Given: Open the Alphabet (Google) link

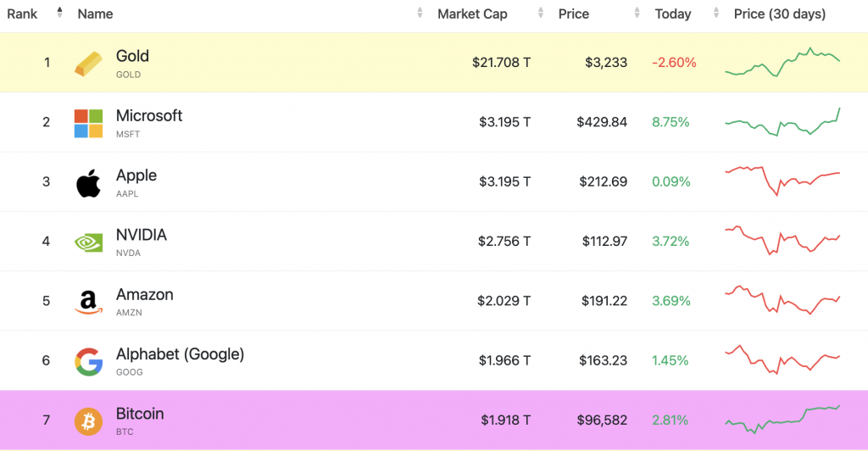Looking at the screenshot, I should (x=180, y=354).
